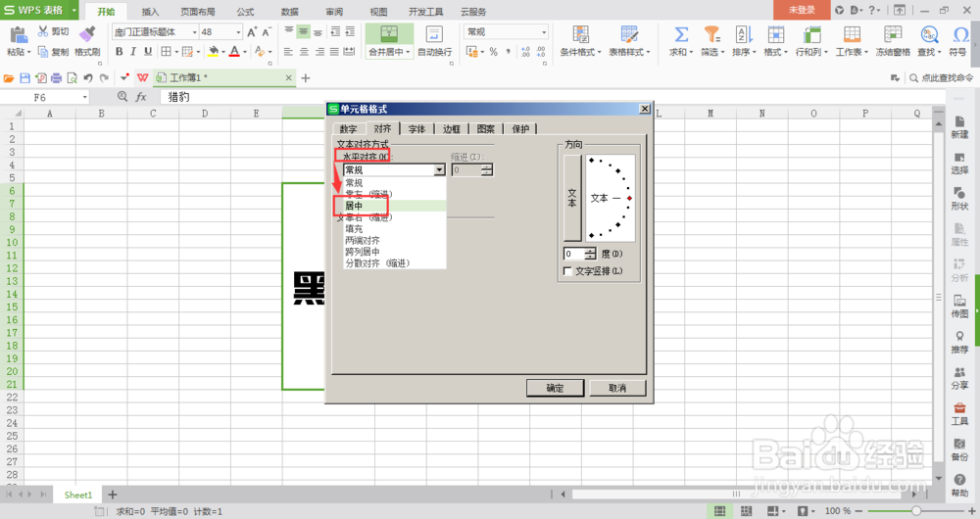Click the save disk icon in quick toolbar
Image resolution: width=980 pixels, height=519 pixels.
point(25,78)
